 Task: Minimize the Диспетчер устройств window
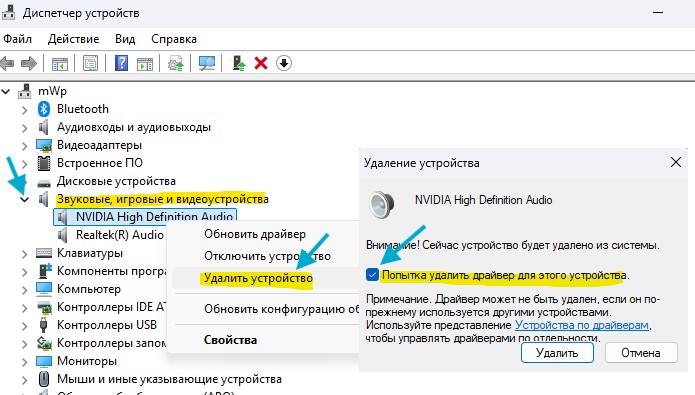coord(658,12)
